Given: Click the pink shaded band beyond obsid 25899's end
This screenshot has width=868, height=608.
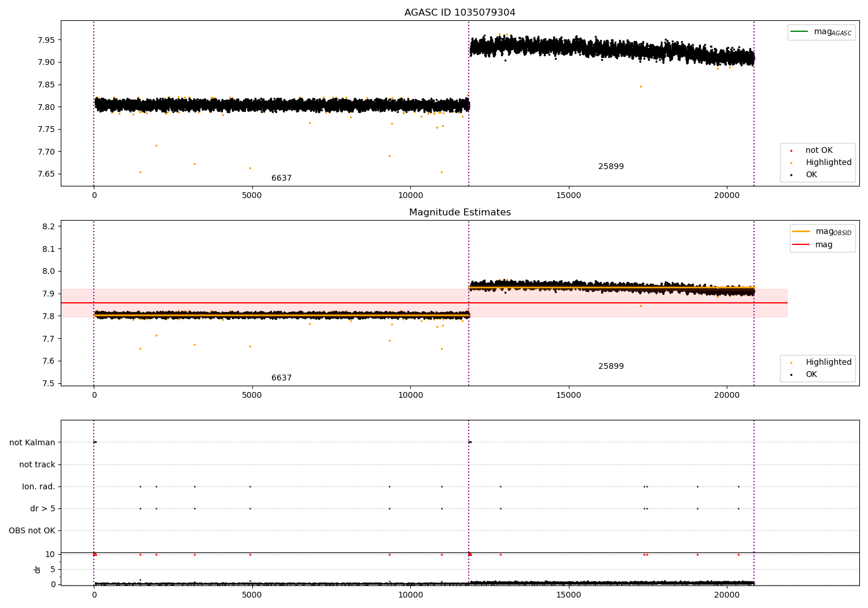Looking at the screenshot, I should [771, 303].
